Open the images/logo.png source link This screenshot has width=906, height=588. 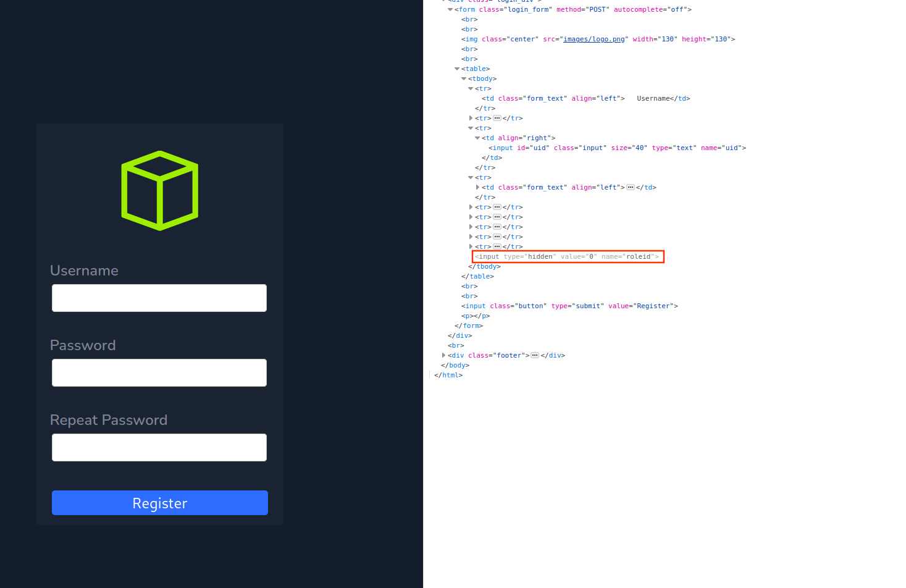point(594,40)
